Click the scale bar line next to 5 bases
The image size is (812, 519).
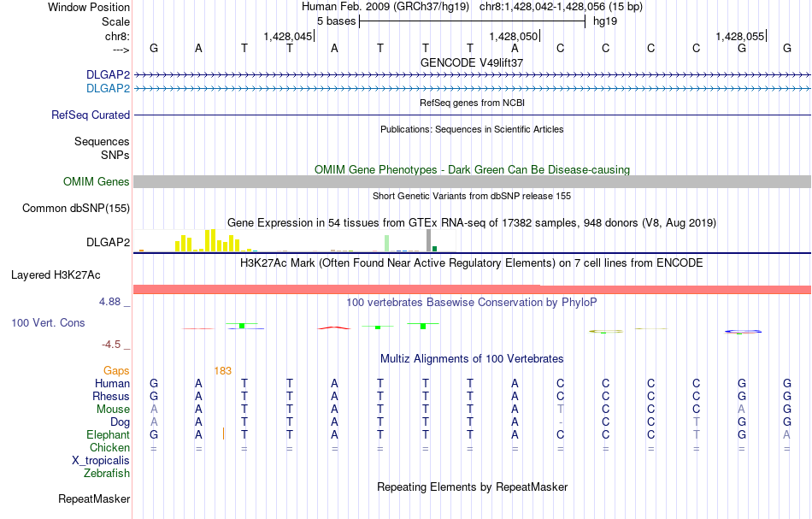coord(472,21)
